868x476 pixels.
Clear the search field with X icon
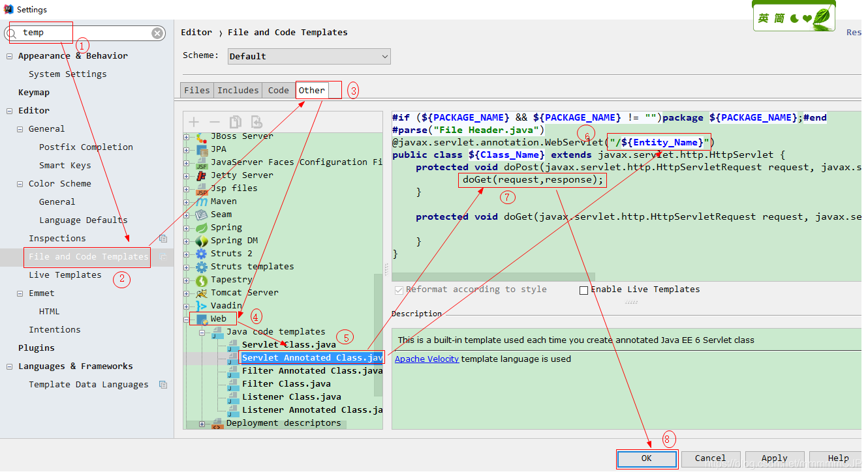[158, 33]
